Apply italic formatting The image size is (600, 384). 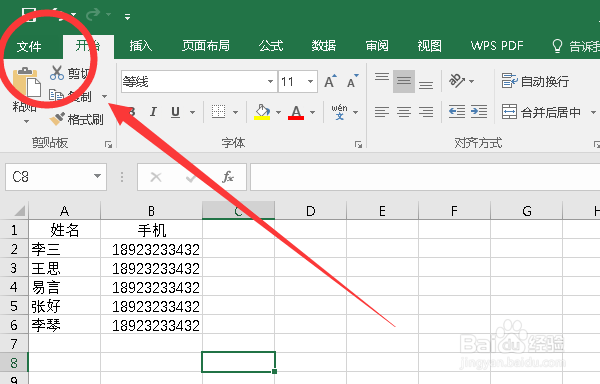coord(153,112)
